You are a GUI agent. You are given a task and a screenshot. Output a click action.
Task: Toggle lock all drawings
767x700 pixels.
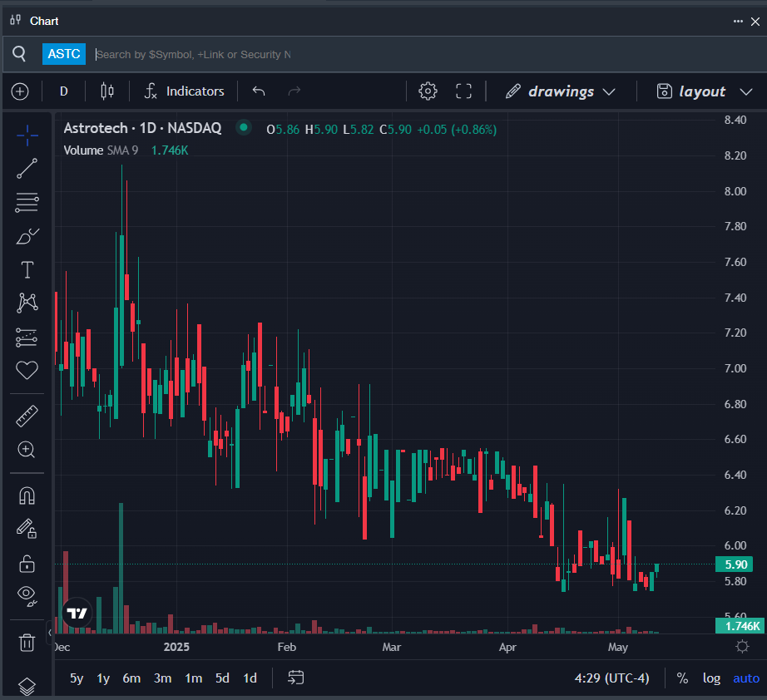coord(27,564)
